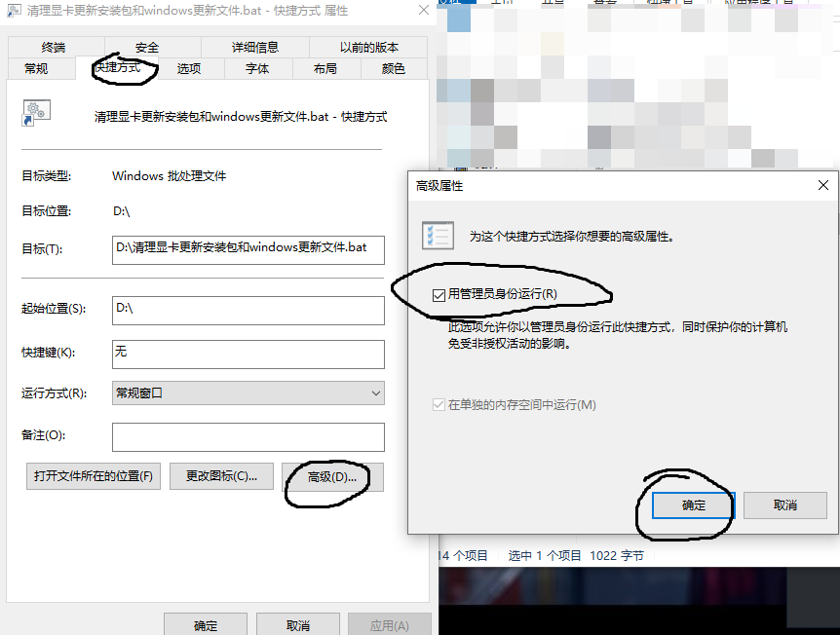Screen dimensions: 840x635
Task: Click 取消 in the 高级属性 dialog
Action: pyautogui.click(x=785, y=504)
